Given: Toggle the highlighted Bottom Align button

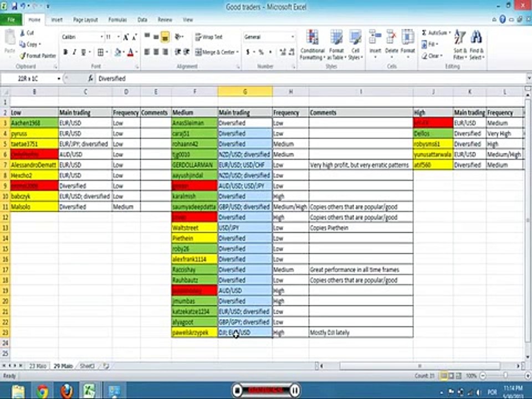Looking at the screenshot, I should 165,37.
